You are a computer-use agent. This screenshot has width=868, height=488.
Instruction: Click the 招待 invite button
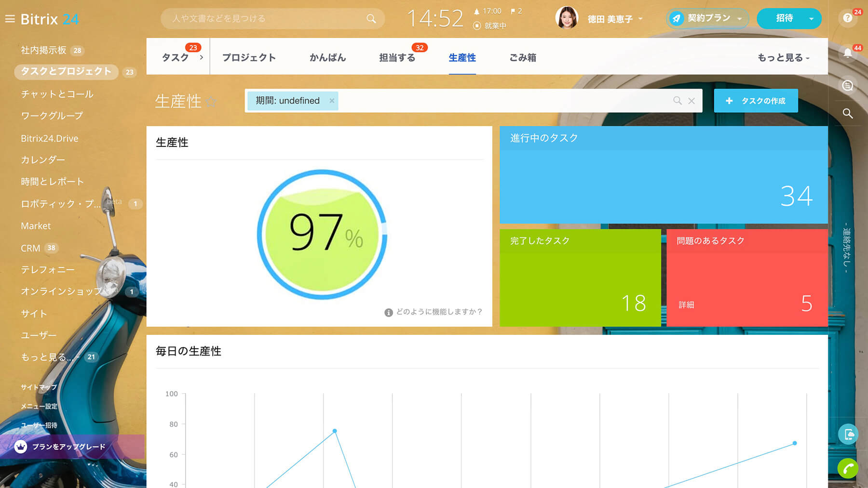pos(784,18)
